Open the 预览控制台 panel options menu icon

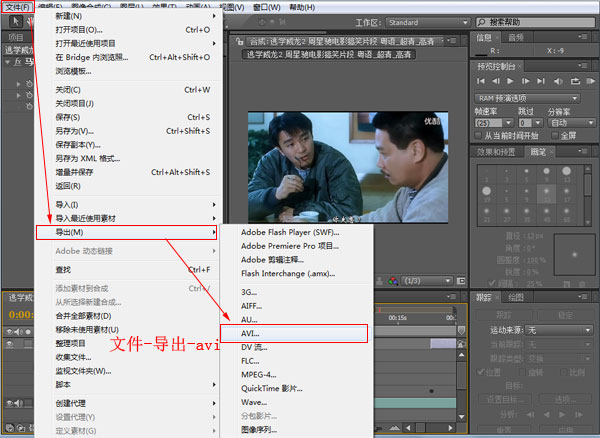(583, 66)
